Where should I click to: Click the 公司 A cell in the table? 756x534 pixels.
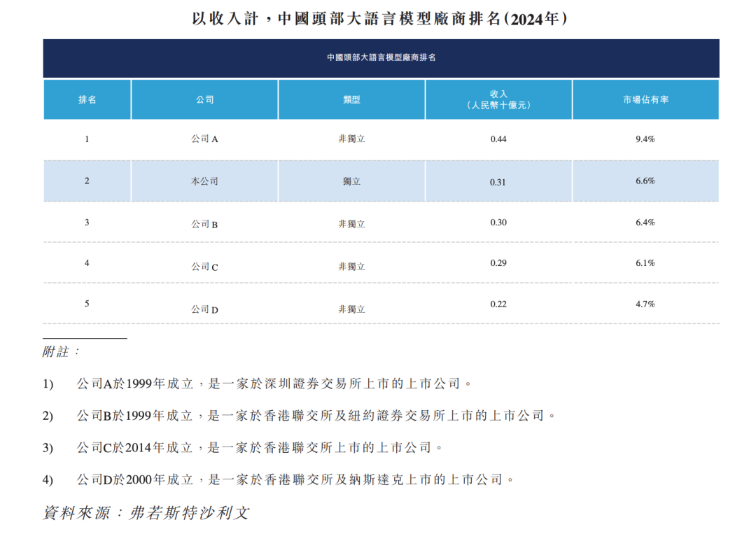click(204, 139)
